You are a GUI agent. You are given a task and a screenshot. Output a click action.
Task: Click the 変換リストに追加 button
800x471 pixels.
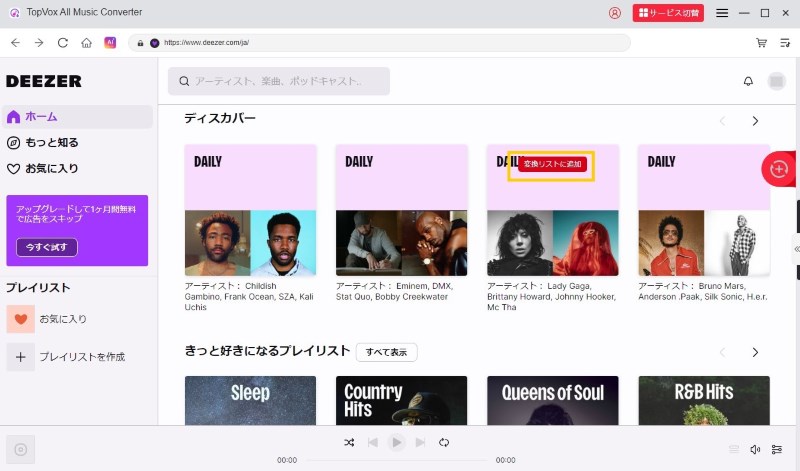552,164
